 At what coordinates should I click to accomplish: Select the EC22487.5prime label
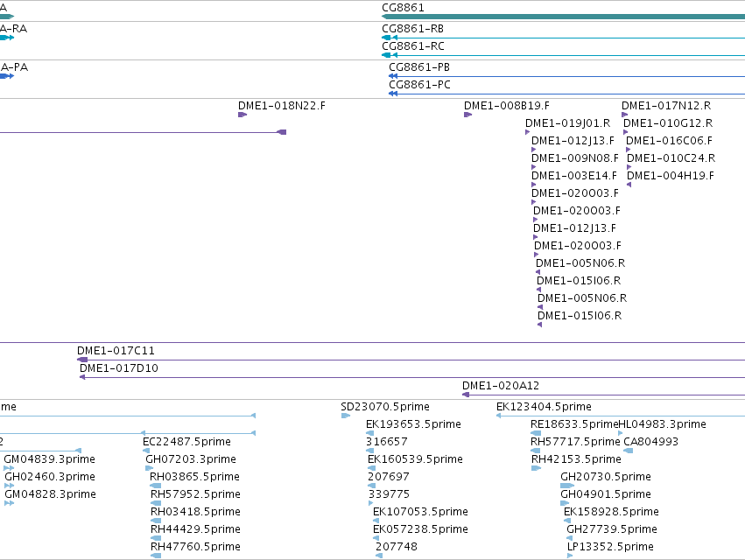click(x=186, y=442)
